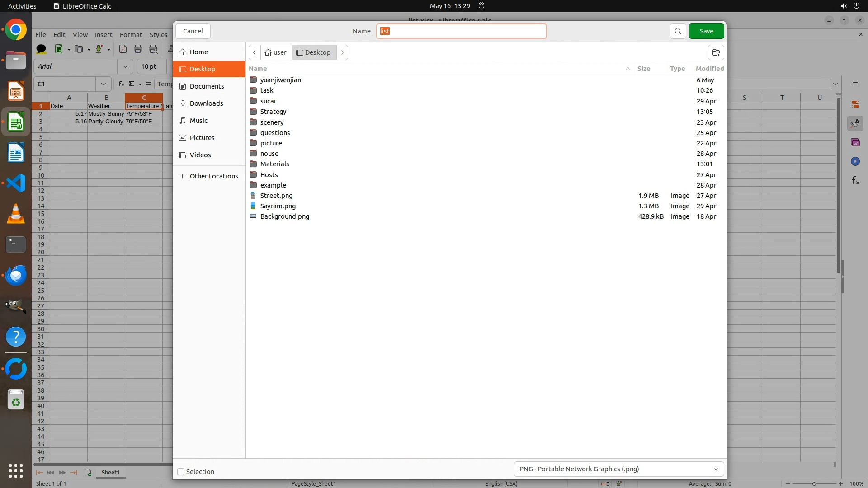Open the Insert menu
868x488 pixels.
[x=104, y=35]
